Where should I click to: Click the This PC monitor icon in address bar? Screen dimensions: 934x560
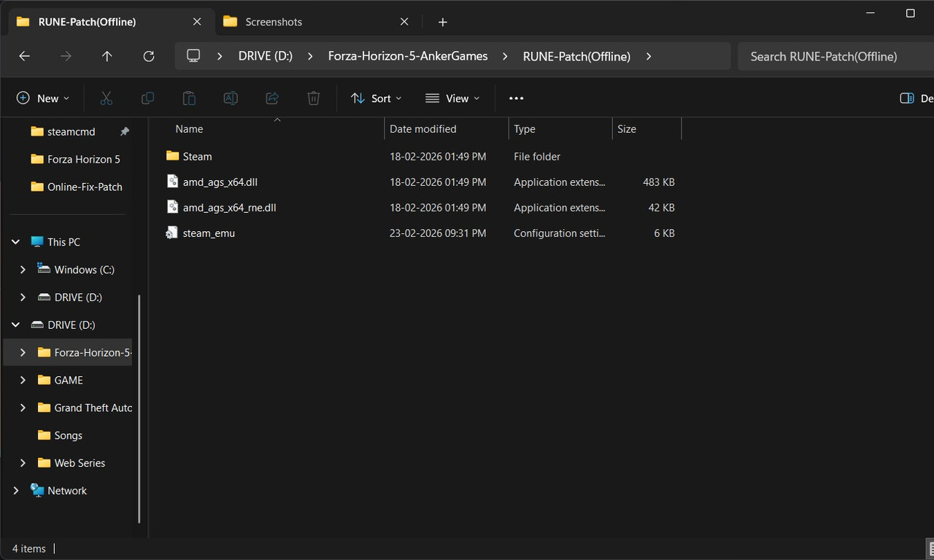(193, 56)
